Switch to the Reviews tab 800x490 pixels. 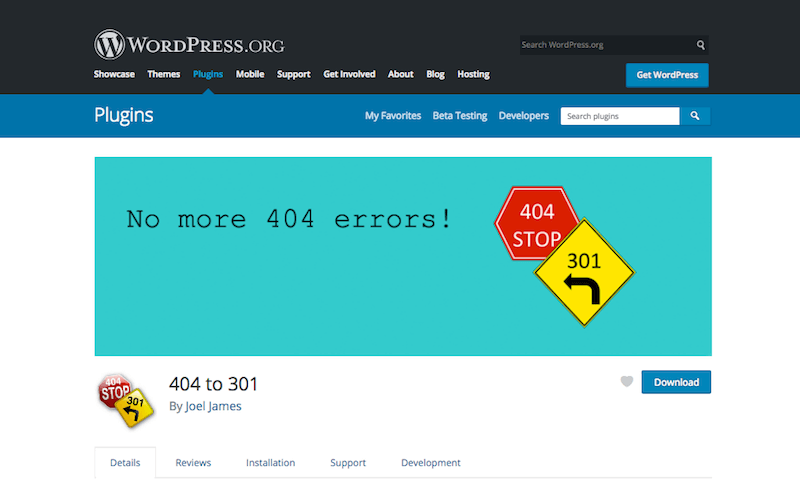(193, 462)
